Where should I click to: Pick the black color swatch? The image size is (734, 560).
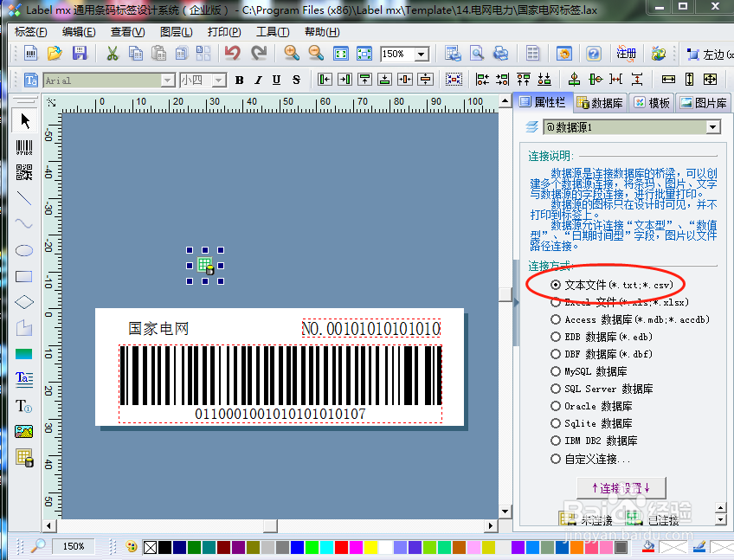pyautogui.click(x=164, y=547)
